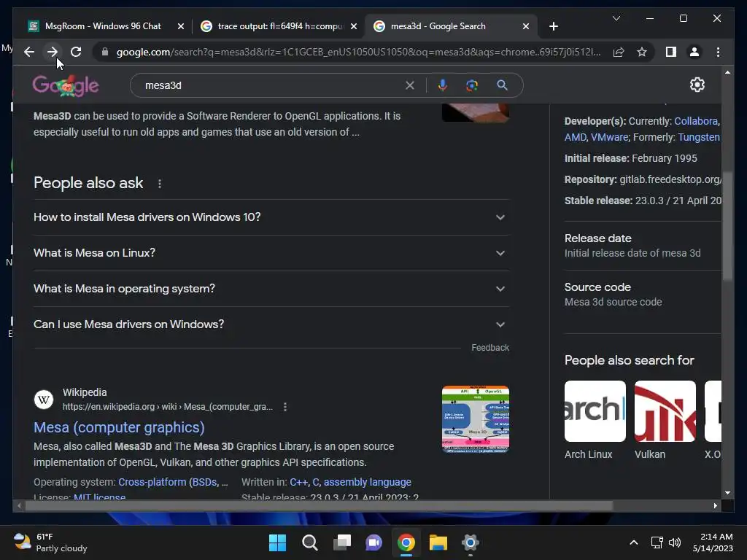This screenshot has width=747, height=560.
Task: Open Vulkan thumbnail
Action: [x=665, y=411]
